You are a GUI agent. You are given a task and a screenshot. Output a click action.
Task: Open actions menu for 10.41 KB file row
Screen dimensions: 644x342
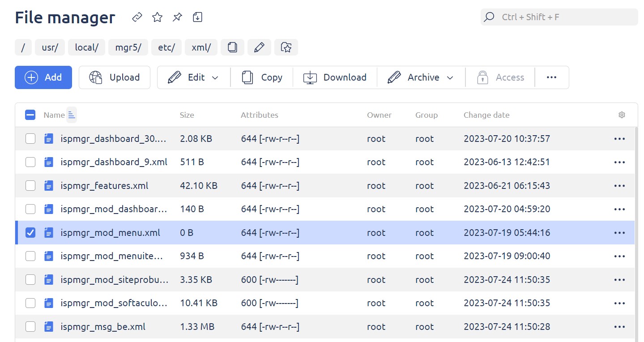619,303
